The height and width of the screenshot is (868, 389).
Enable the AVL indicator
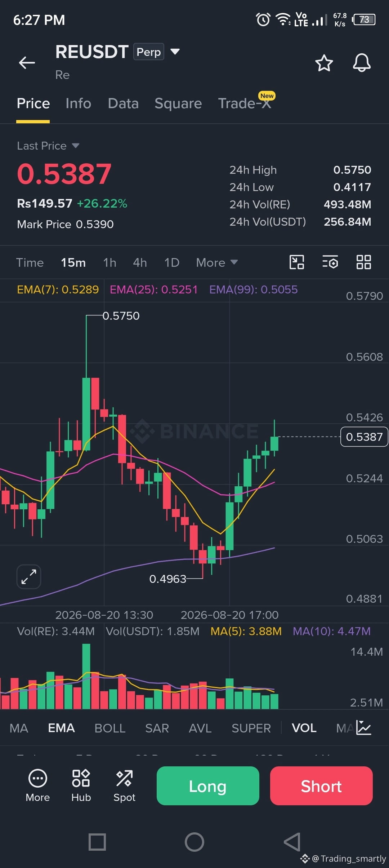pos(200,728)
